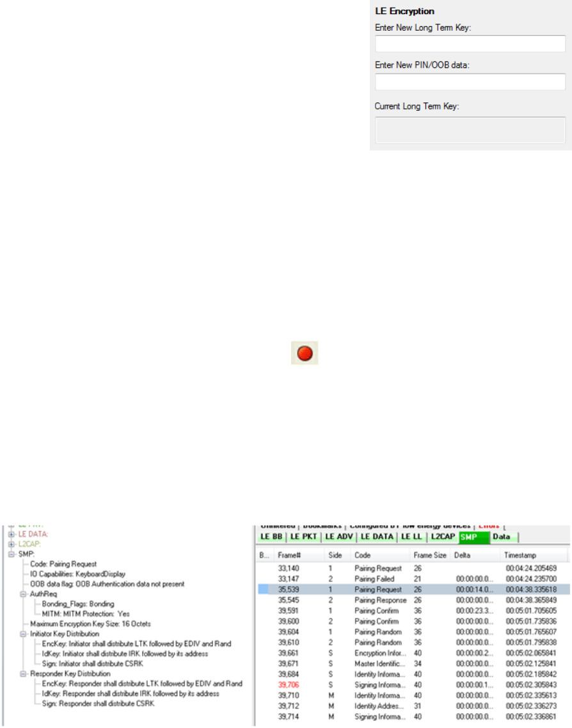Switch to the LE BB tab
The width and height of the screenshot is (572, 728).
pyautogui.click(x=272, y=537)
